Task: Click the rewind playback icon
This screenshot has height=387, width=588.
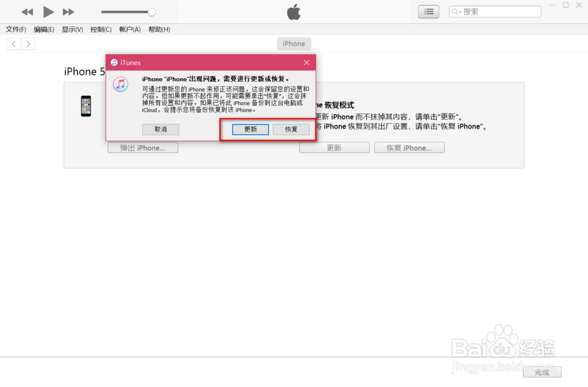Action: (27, 11)
